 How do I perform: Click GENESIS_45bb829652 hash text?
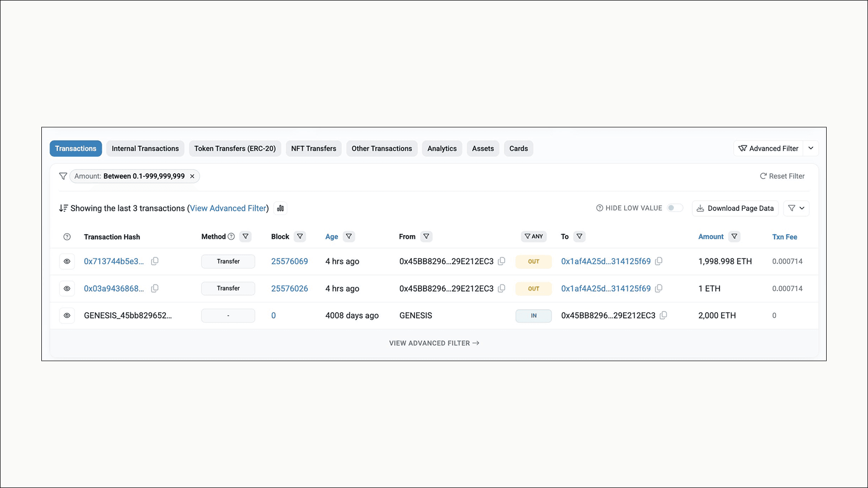click(128, 315)
